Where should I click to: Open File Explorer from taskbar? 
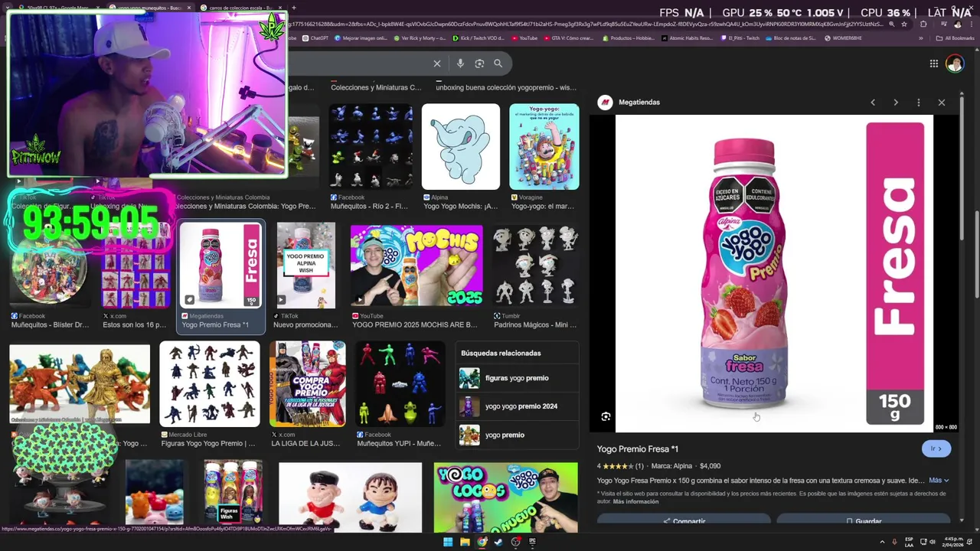pos(465,542)
